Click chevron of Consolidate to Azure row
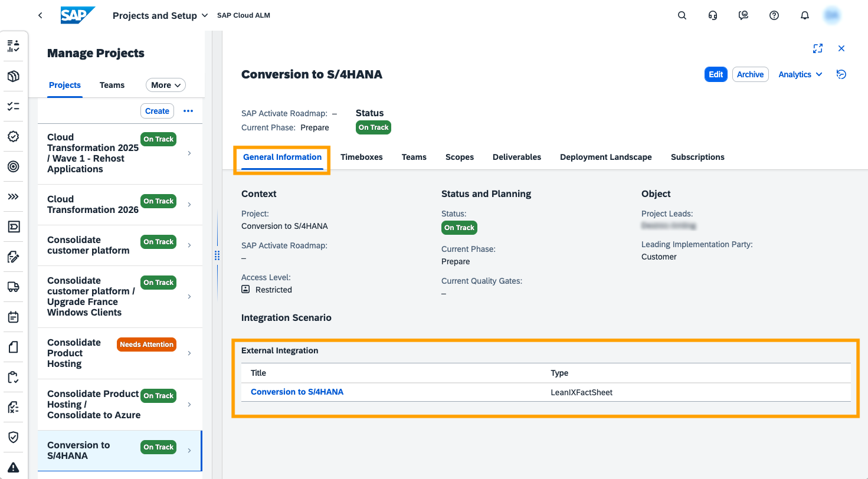The height and width of the screenshot is (479, 868). [189, 405]
